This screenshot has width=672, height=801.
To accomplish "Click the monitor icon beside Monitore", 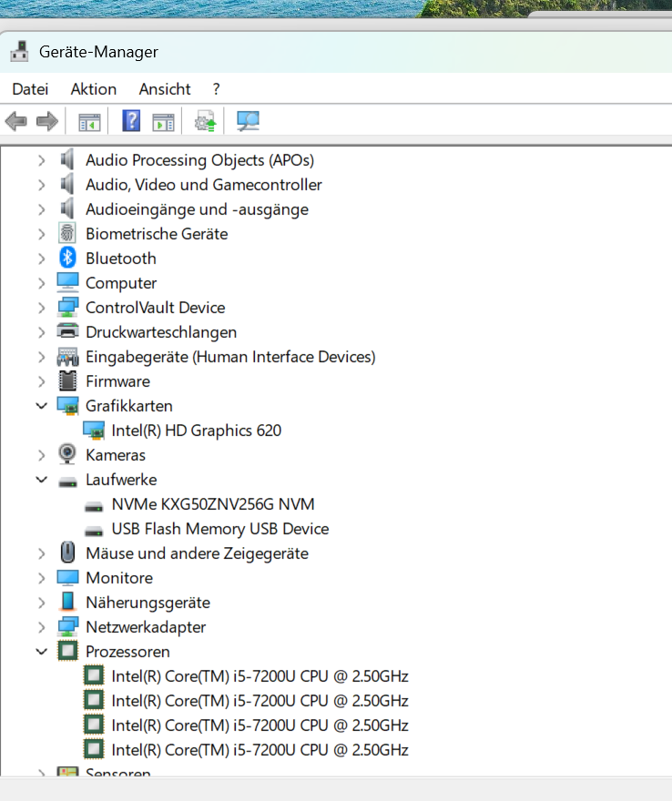I will (67, 577).
